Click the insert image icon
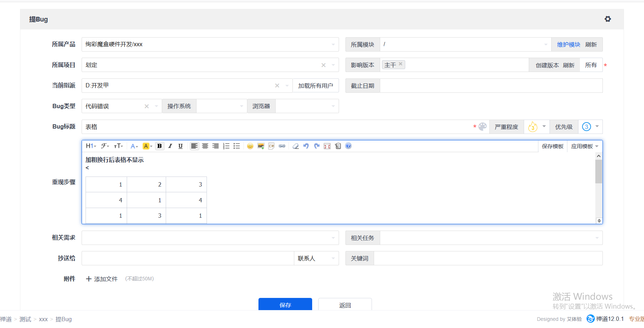Image resolution: width=644 pixels, height=328 pixels. [x=261, y=146]
